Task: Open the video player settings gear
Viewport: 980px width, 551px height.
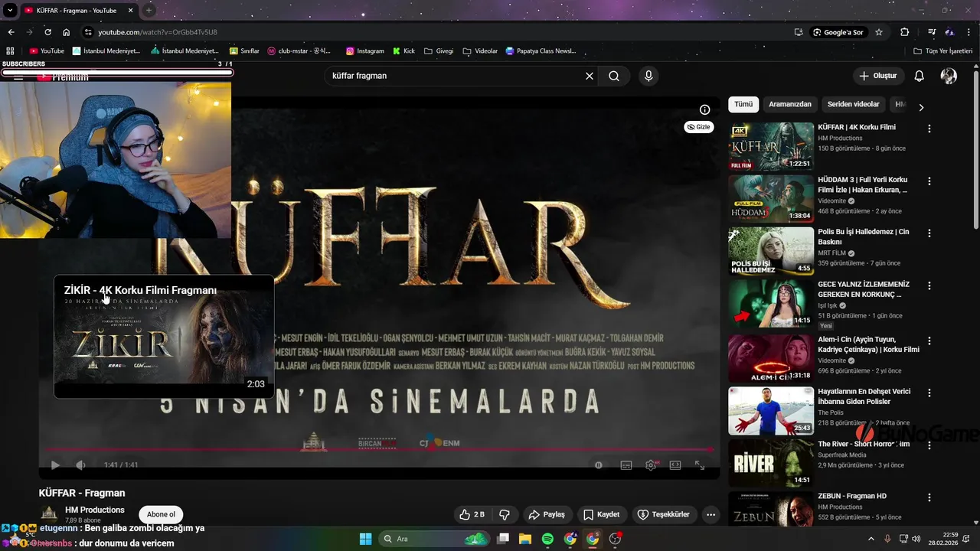Action: click(651, 465)
